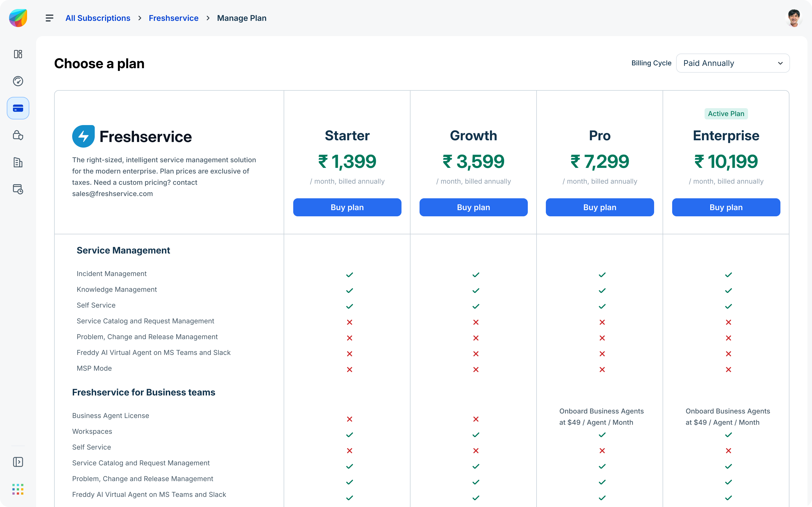The image size is (812, 507).
Task: Click Buy plan under Enterprise
Action: pyautogui.click(x=726, y=207)
